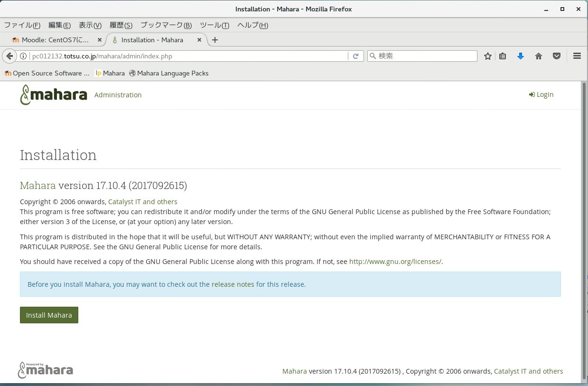Screen dimensions: 588x386
Task: Open the Mahara Language Packs bookmark
Action: pyautogui.click(x=169, y=73)
